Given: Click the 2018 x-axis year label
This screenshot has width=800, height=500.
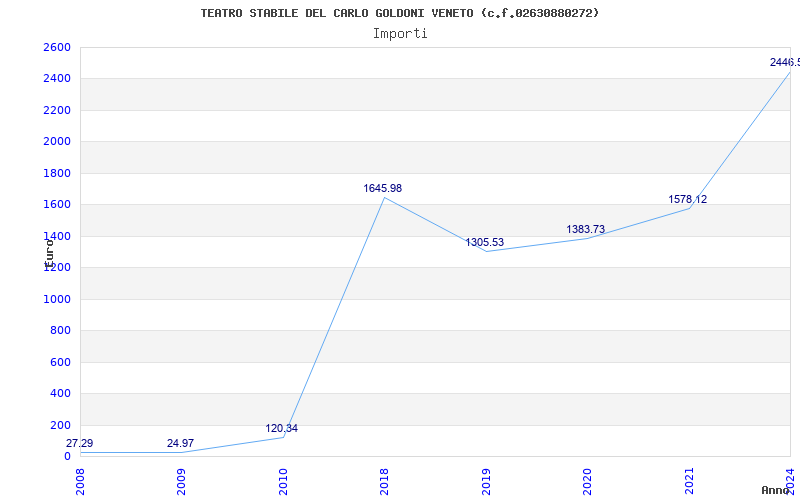Looking at the screenshot, I should tap(384, 482).
